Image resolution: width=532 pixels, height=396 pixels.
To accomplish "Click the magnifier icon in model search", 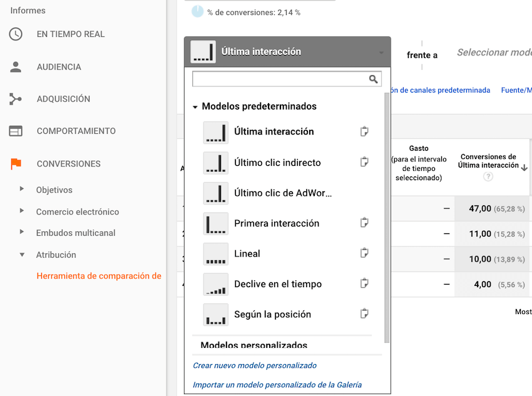I will 373,79.
